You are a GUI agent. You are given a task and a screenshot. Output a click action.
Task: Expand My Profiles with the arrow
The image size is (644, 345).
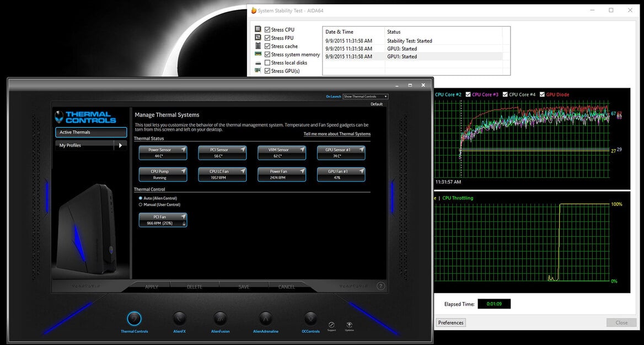click(120, 145)
